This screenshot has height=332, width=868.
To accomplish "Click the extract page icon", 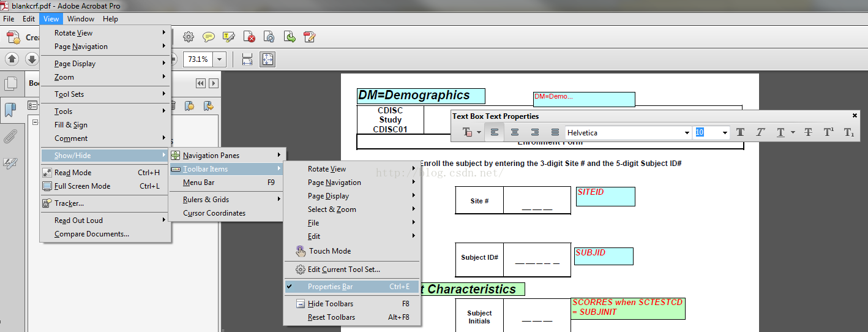I will [x=290, y=37].
